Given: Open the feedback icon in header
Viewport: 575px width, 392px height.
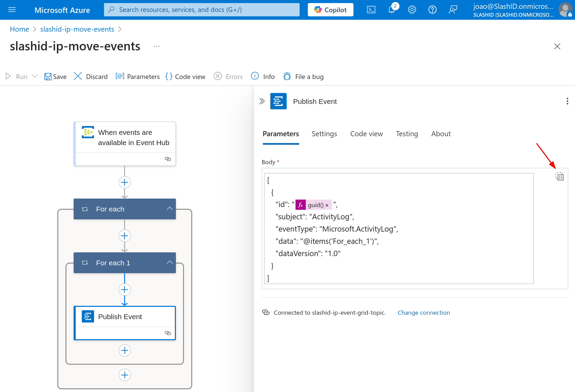Looking at the screenshot, I should click(453, 10).
